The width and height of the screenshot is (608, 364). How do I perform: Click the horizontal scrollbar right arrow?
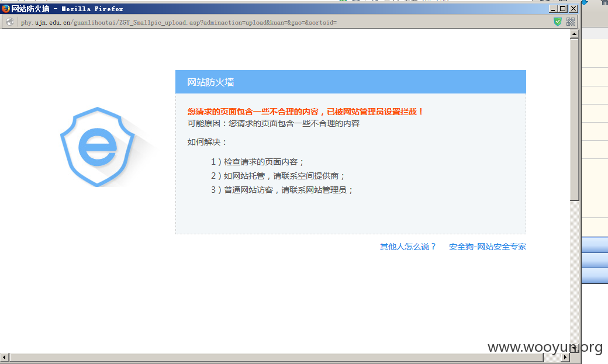tap(565, 357)
